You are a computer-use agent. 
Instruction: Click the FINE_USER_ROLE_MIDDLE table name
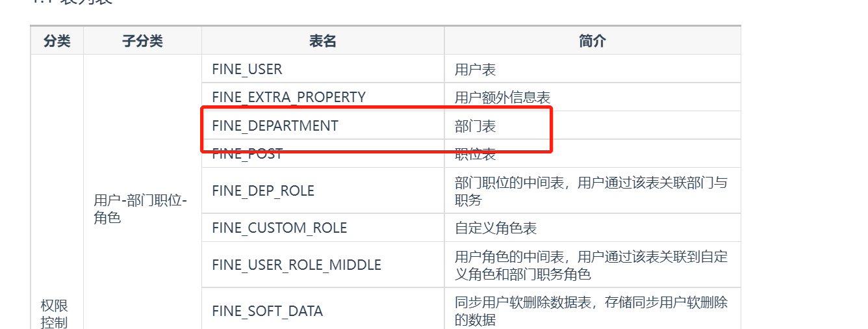point(296,265)
